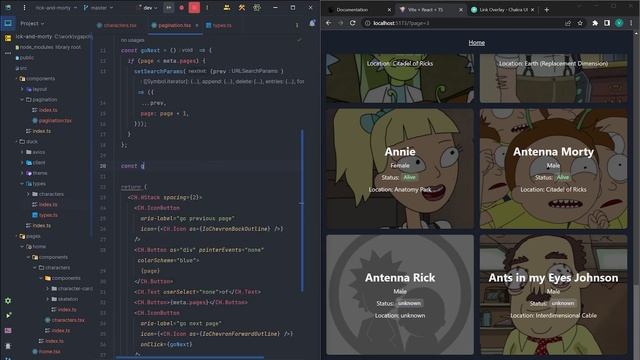Image resolution: width=640 pixels, height=360 pixels.
Task: Open editor tabs more options menu
Action: (297, 25)
